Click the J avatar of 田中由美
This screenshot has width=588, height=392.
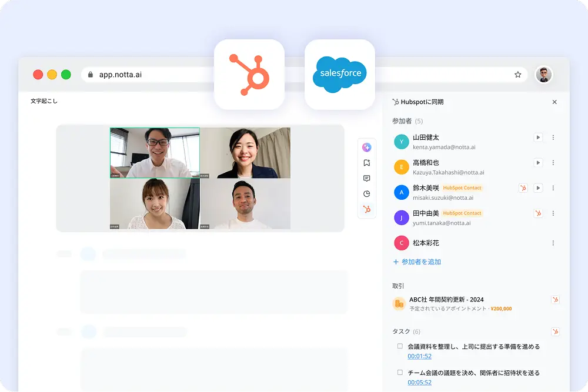401,217
